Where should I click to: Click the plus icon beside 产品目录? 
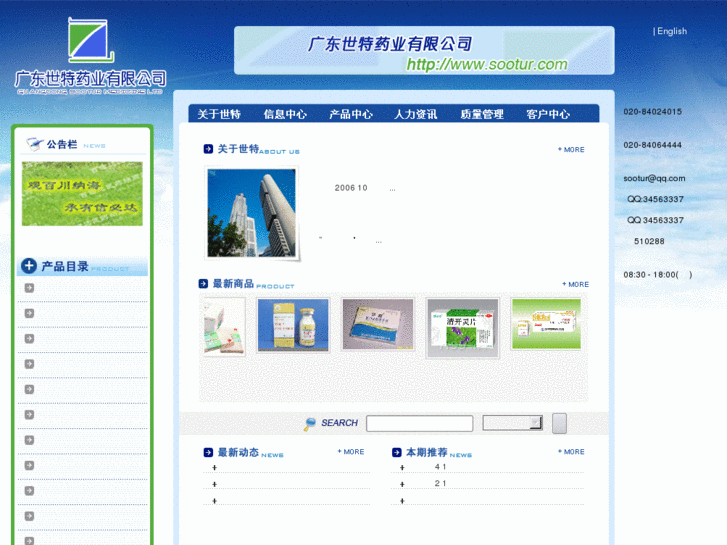29,266
